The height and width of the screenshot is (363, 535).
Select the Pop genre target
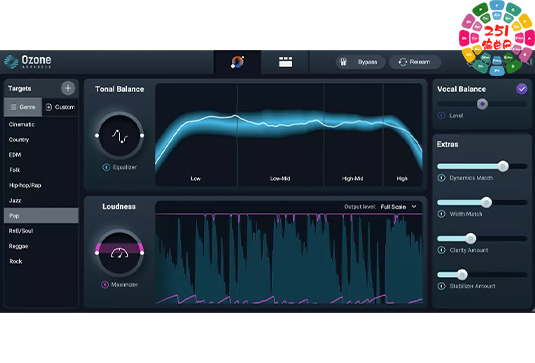point(41,216)
